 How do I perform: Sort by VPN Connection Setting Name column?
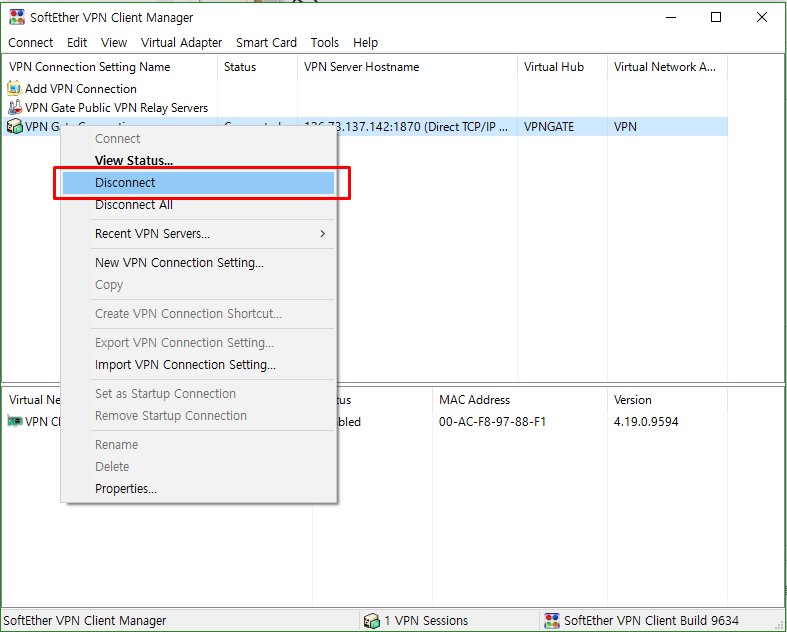pyautogui.click(x=110, y=67)
